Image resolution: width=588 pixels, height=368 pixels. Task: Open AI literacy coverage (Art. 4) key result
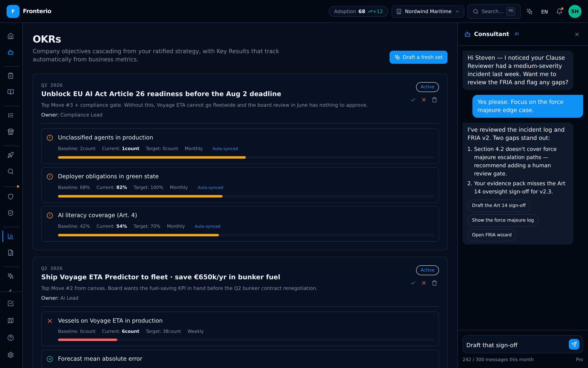[240, 224]
